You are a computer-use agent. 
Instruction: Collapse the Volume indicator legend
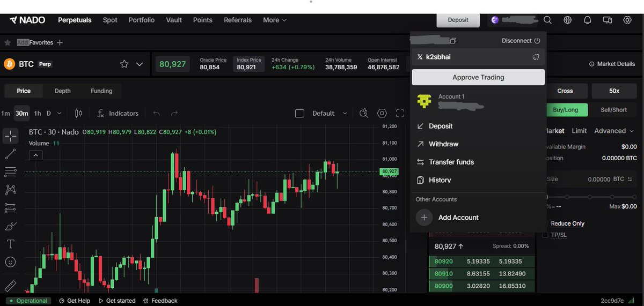point(35,155)
